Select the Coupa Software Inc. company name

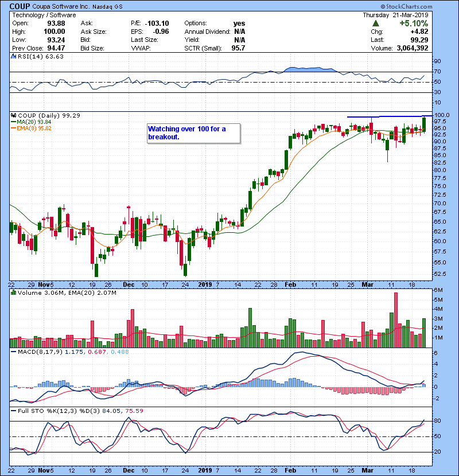pos(61,7)
